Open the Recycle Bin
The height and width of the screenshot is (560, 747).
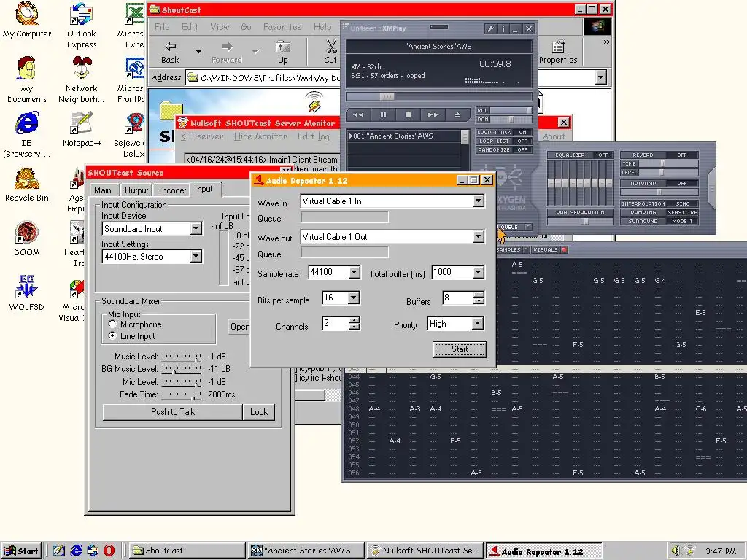coord(27,184)
